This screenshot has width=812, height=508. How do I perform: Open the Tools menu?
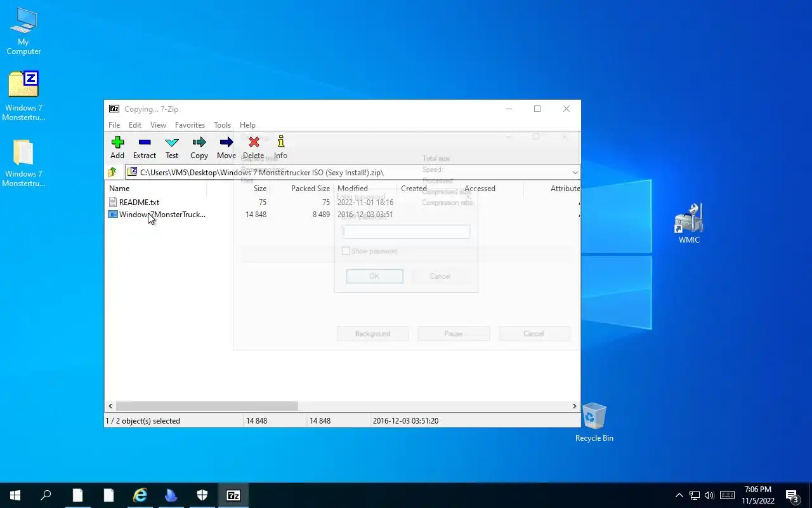(x=222, y=125)
